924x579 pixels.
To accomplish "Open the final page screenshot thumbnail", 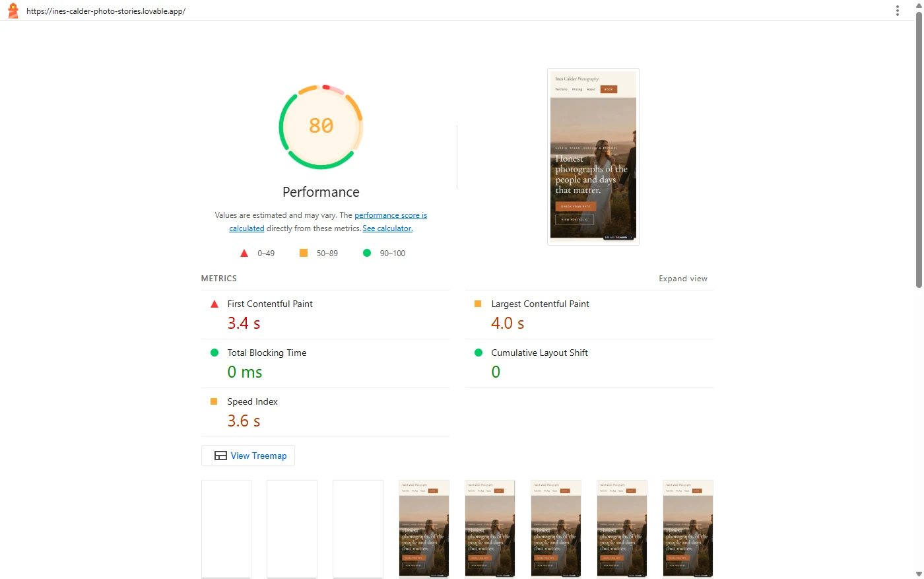I will tap(593, 156).
